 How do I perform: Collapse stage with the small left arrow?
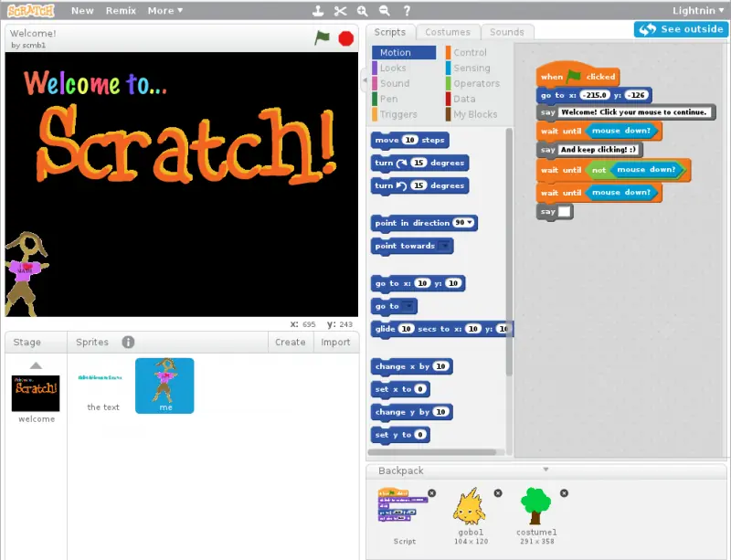(365, 80)
